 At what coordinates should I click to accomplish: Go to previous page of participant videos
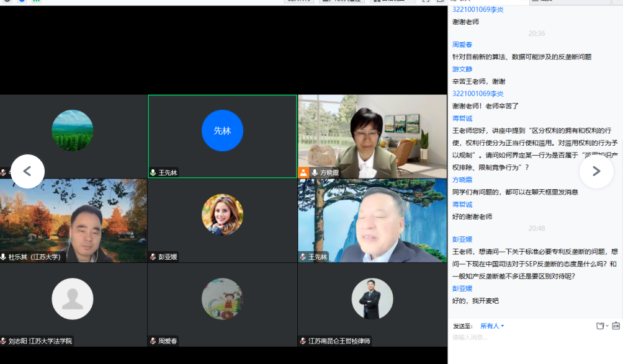click(x=27, y=171)
